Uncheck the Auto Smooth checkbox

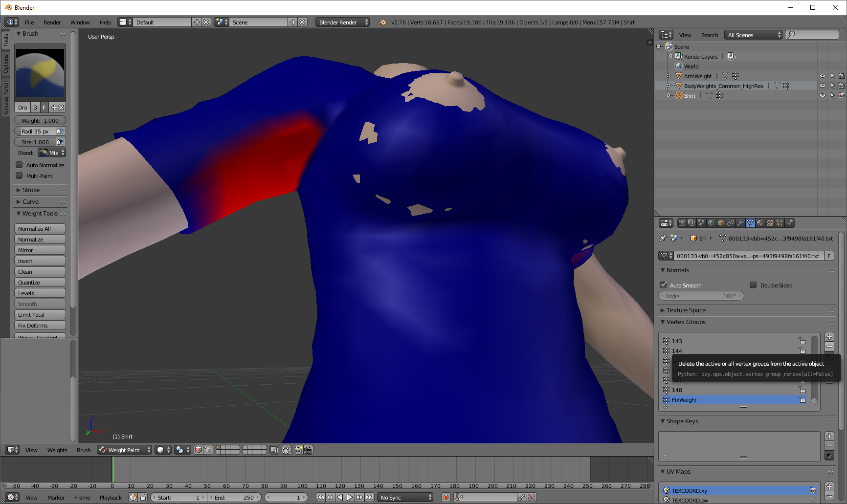point(663,285)
